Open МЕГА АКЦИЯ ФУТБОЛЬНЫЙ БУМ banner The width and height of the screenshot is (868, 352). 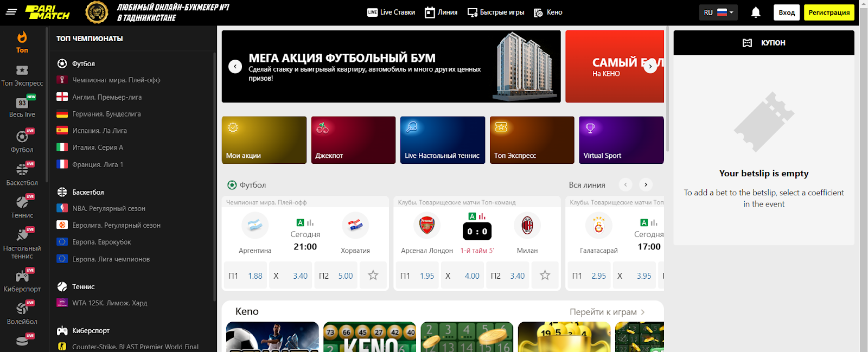391,66
